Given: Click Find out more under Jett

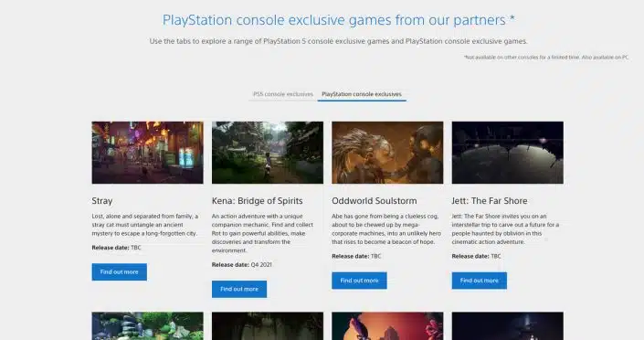Looking at the screenshot, I should coord(480,281).
